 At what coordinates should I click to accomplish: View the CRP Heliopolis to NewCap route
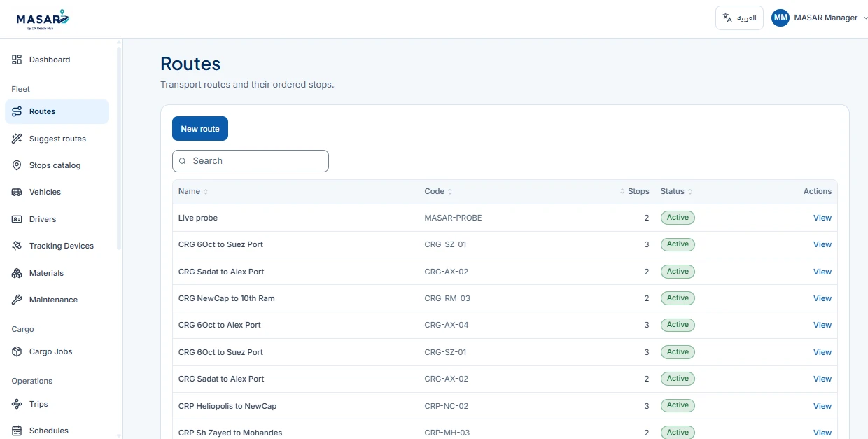822,406
